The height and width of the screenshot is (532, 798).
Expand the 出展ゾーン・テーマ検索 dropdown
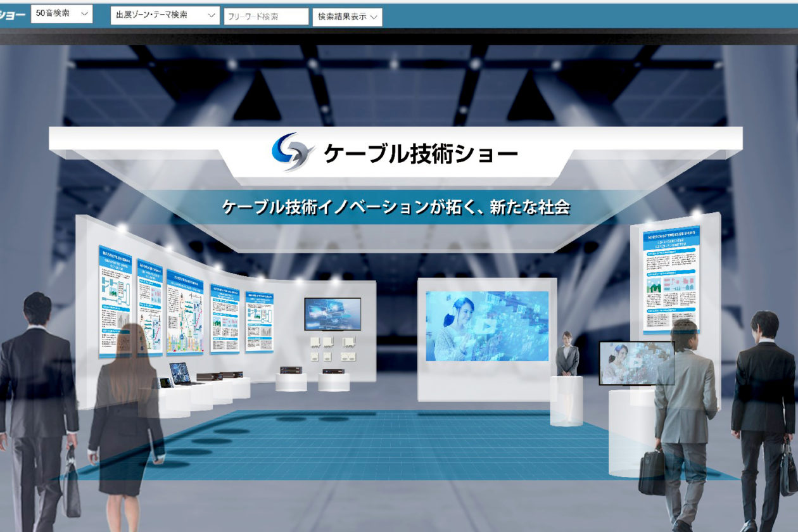(x=165, y=15)
